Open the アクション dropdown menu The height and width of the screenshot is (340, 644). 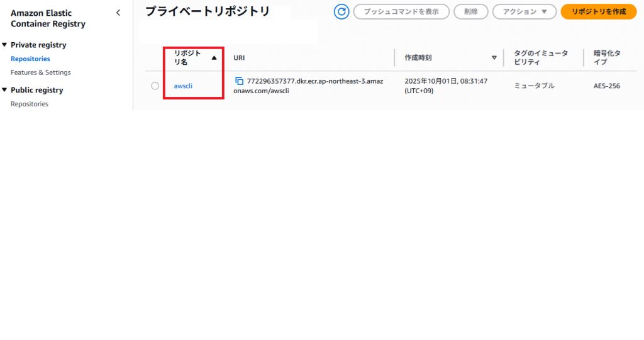click(525, 11)
